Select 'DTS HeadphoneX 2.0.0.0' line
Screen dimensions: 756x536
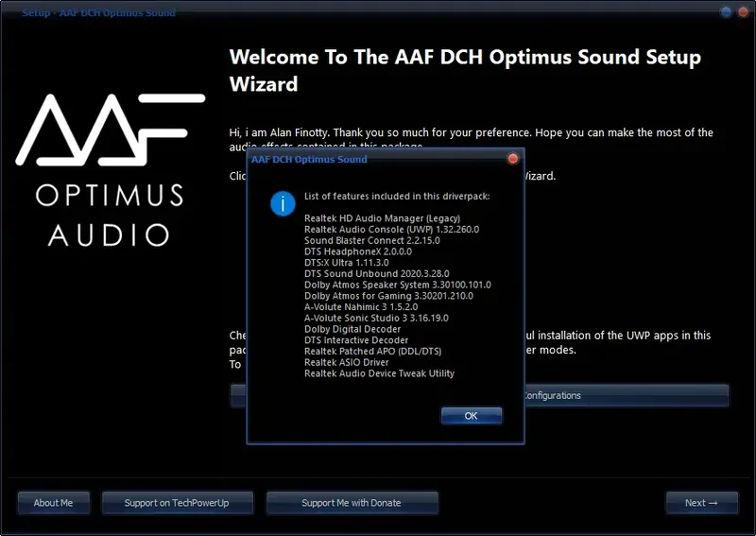(358, 251)
